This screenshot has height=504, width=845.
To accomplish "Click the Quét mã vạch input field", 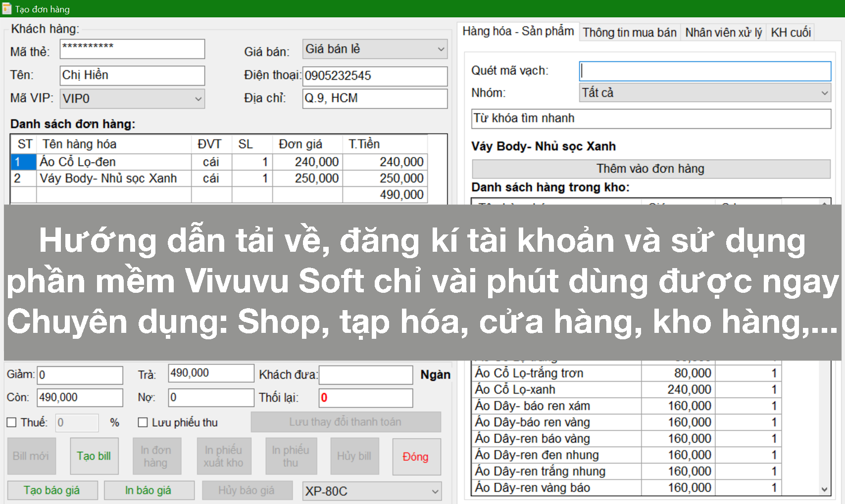I will click(705, 71).
